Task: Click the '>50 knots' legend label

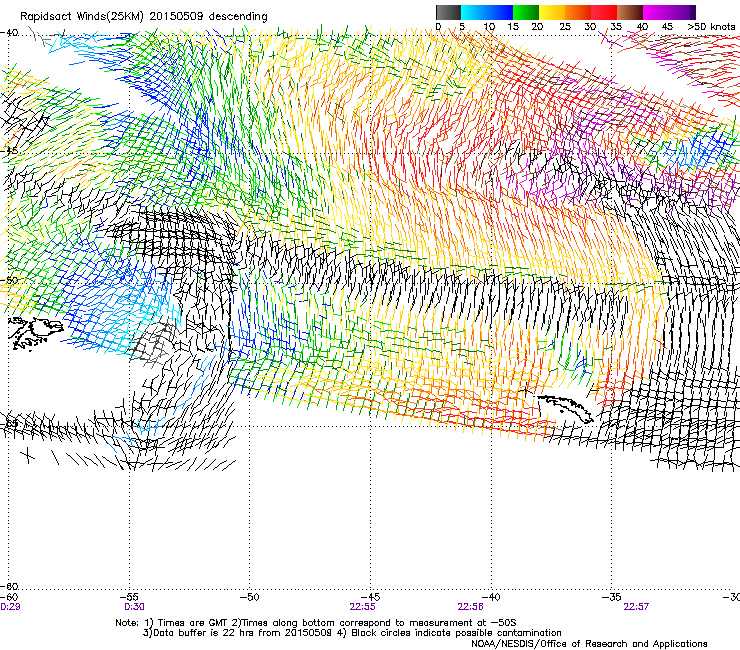Action: coord(712,27)
